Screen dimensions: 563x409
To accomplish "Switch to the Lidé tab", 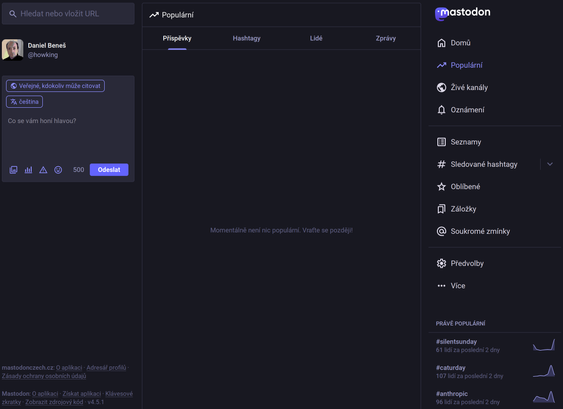I will (x=316, y=38).
